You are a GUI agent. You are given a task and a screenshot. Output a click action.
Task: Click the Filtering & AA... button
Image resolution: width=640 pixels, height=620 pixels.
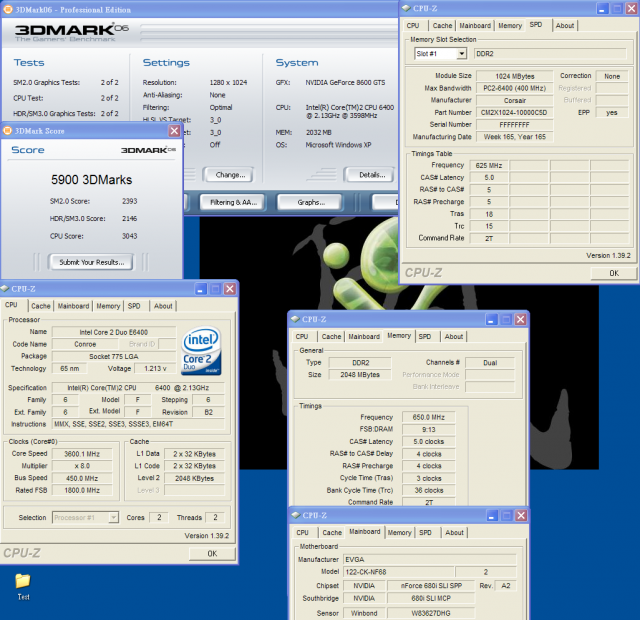point(233,202)
